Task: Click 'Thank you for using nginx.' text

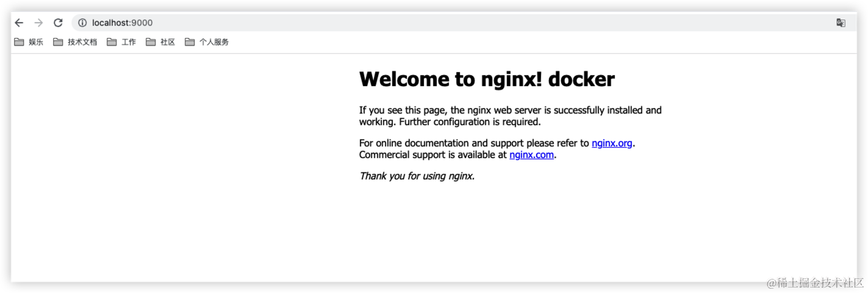Action: tap(417, 176)
